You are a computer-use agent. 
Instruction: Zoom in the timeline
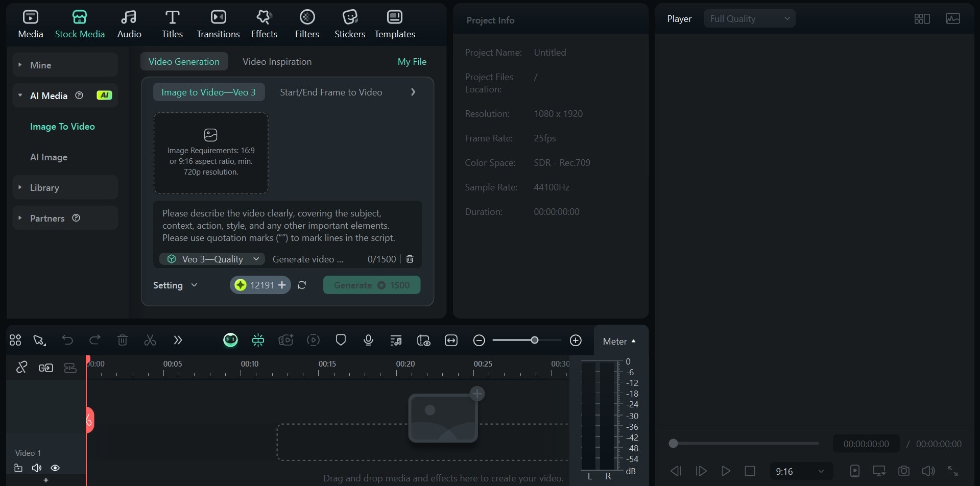click(x=576, y=341)
